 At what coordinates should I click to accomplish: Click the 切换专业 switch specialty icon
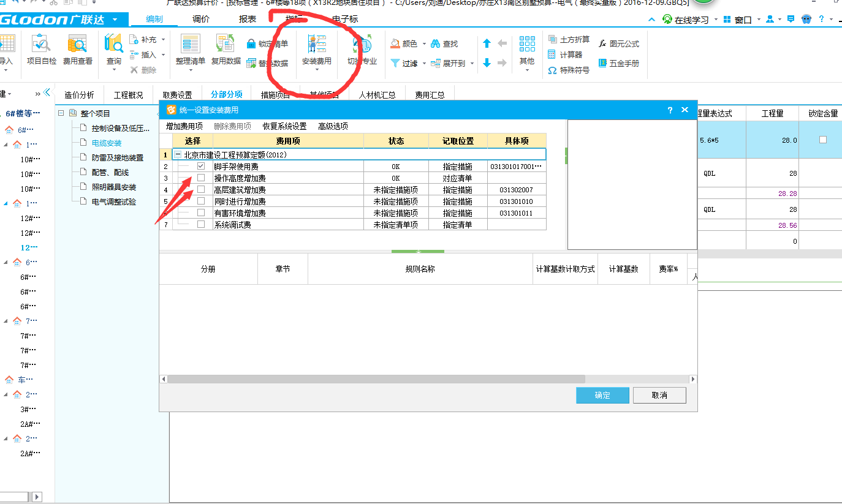362,45
